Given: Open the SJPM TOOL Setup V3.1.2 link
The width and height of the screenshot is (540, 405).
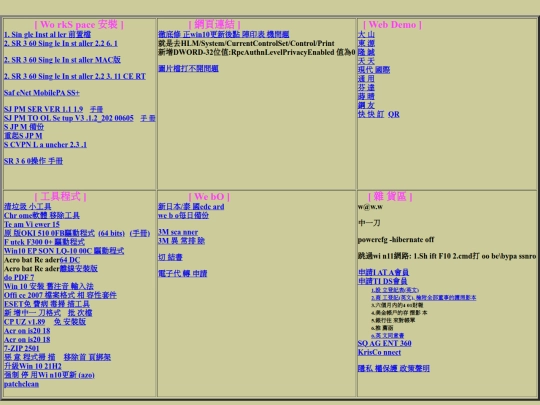Looking at the screenshot, I should [69, 118].
